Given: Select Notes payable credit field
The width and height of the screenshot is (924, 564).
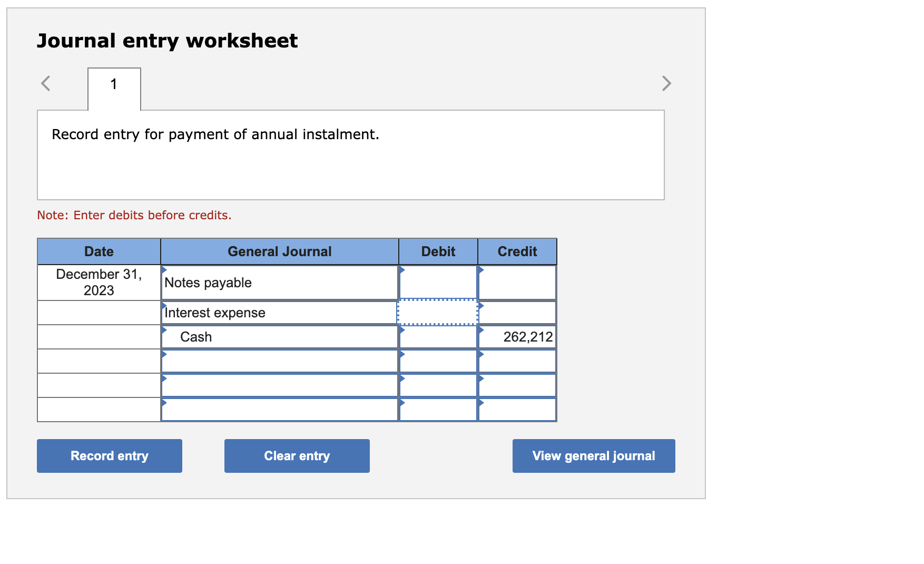Looking at the screenshot, I should (517, 283).
